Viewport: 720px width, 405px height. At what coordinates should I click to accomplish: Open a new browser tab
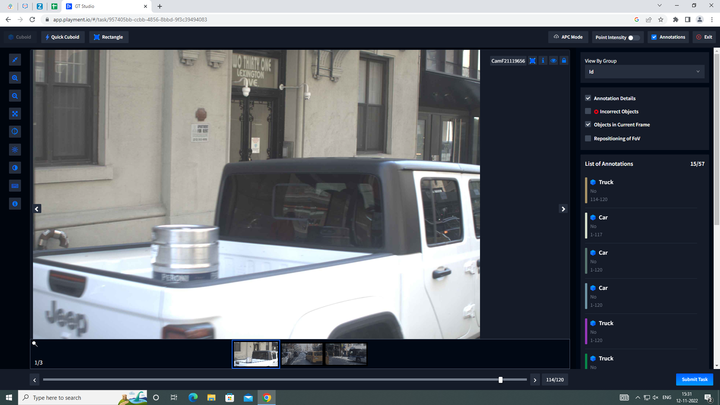point(160,6)
